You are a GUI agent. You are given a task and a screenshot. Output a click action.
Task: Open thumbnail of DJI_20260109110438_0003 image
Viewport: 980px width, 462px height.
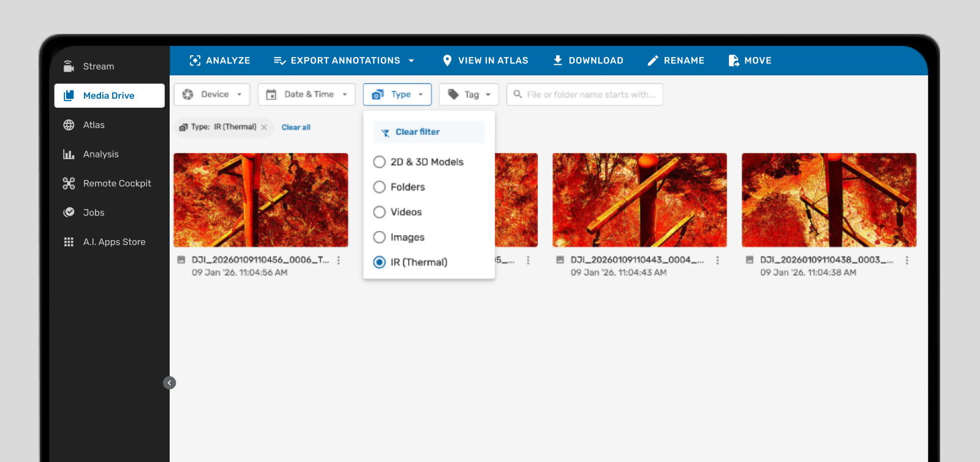[829, 200]
